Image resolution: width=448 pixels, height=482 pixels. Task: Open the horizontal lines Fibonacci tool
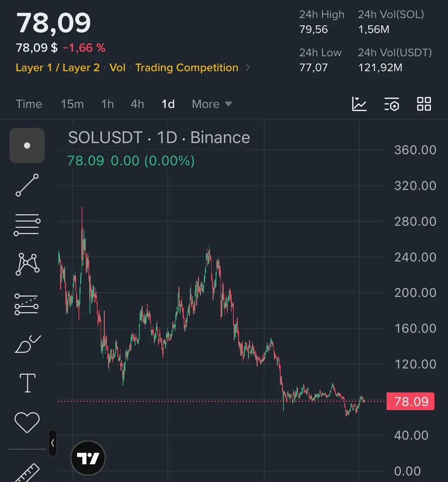pos(27,225)
